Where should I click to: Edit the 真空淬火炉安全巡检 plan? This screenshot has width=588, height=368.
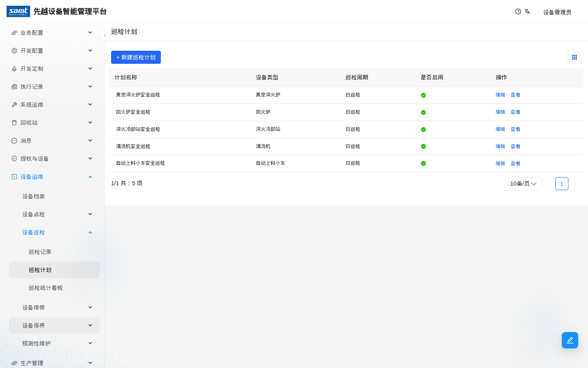[x=500, y=95]
